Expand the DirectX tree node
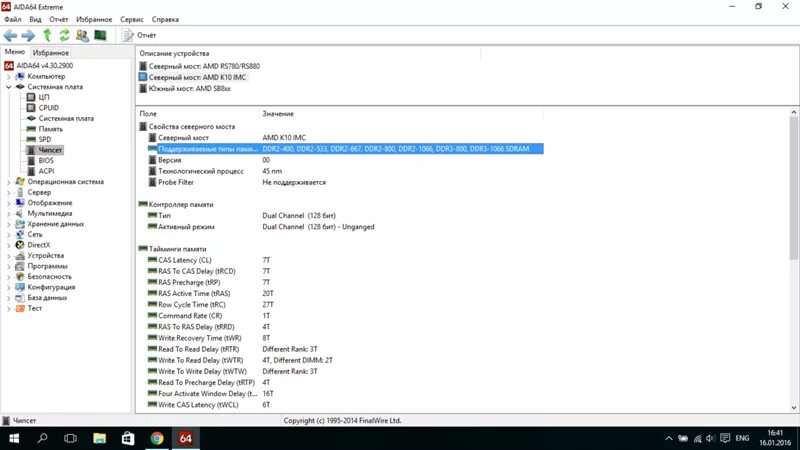This screenshot has height=450, width=800. [x=8, y=245]
